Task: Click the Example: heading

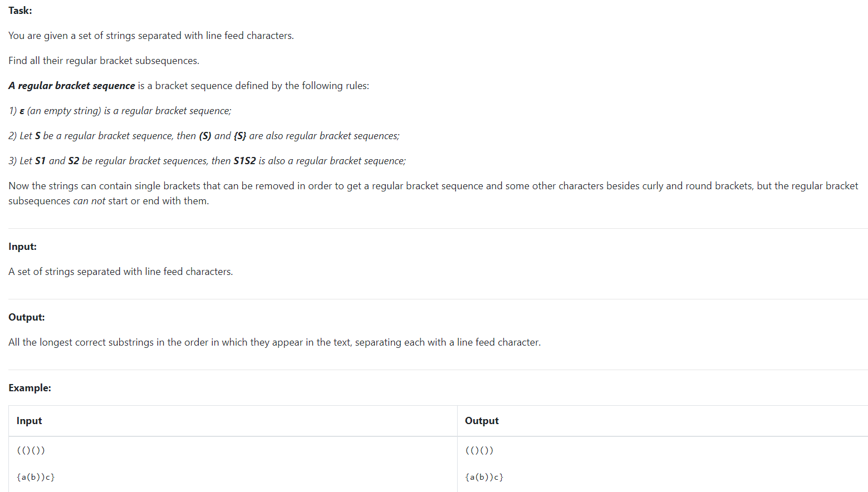Action: pos(30,388)
